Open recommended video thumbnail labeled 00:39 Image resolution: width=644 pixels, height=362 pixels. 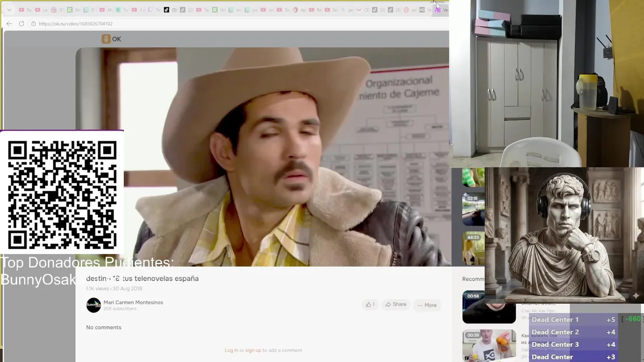(x=489, y=345)
